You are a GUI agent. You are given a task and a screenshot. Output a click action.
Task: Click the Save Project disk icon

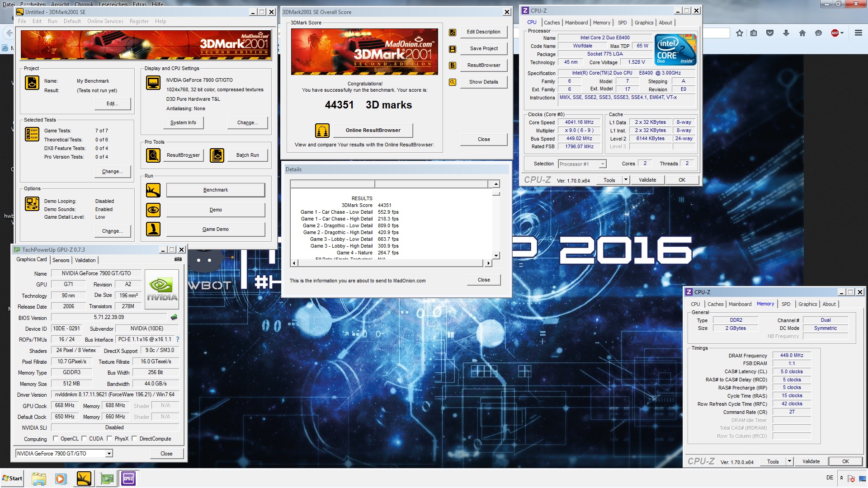click(x=452, y=49)
